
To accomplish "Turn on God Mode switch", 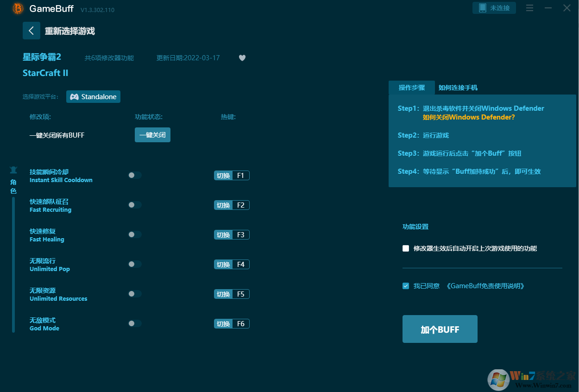I will point(135,323).
